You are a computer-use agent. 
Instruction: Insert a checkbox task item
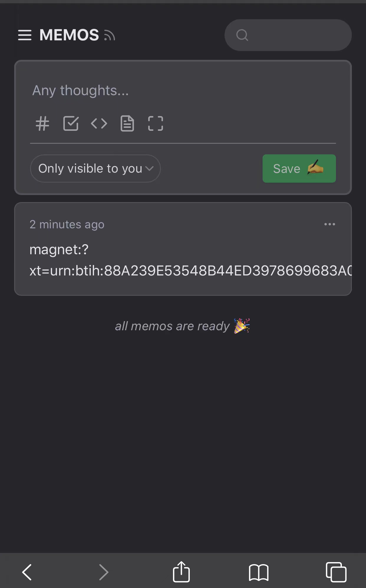coord(71,123)
